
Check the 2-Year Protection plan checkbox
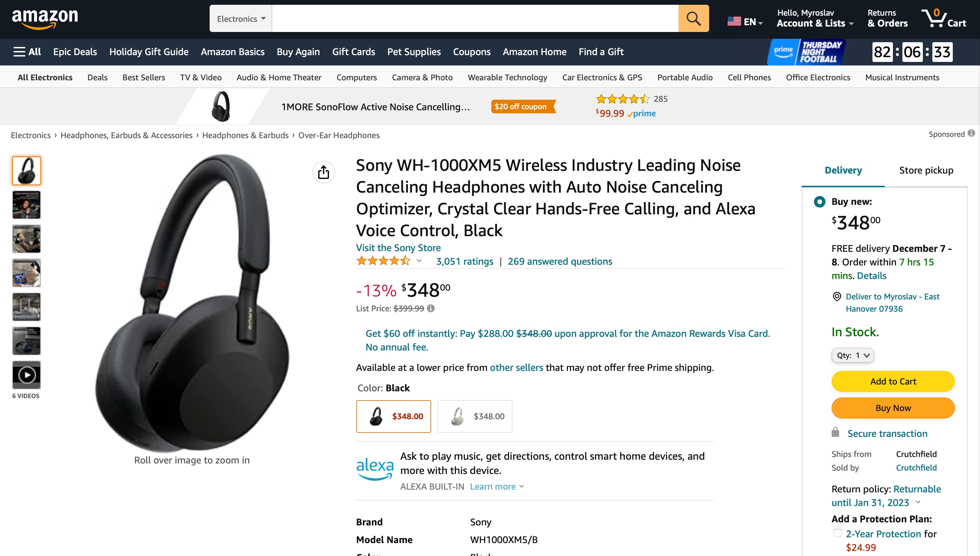click(837, 533)
